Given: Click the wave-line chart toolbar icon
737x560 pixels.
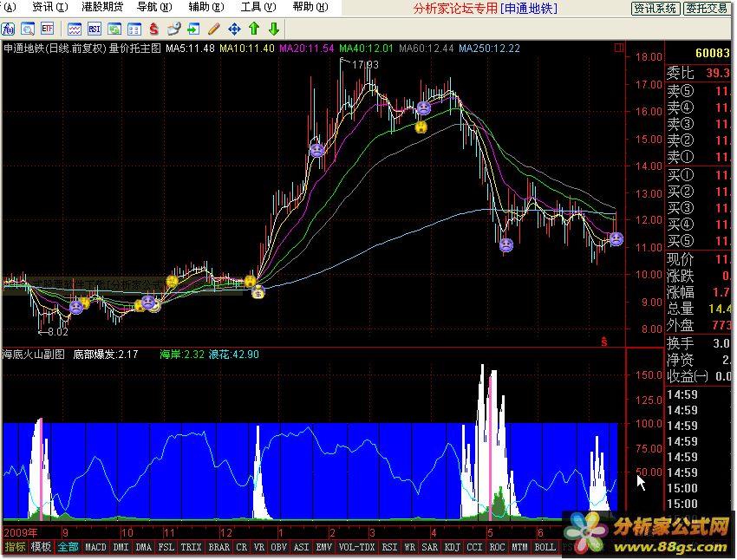Looking at the screenshot, I should tap(75, 29).
